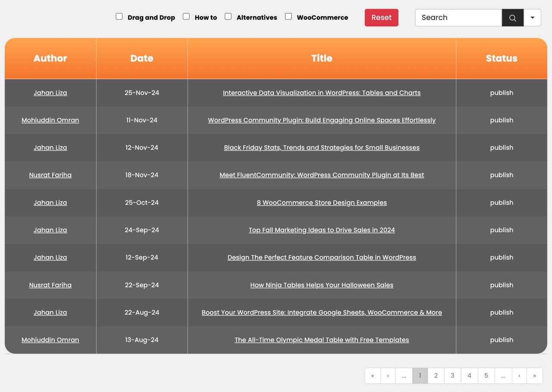Sort table by the Status column header
The width and height of the screenshot is (552, 392).
pyautogui.click(x=502, y=58)
